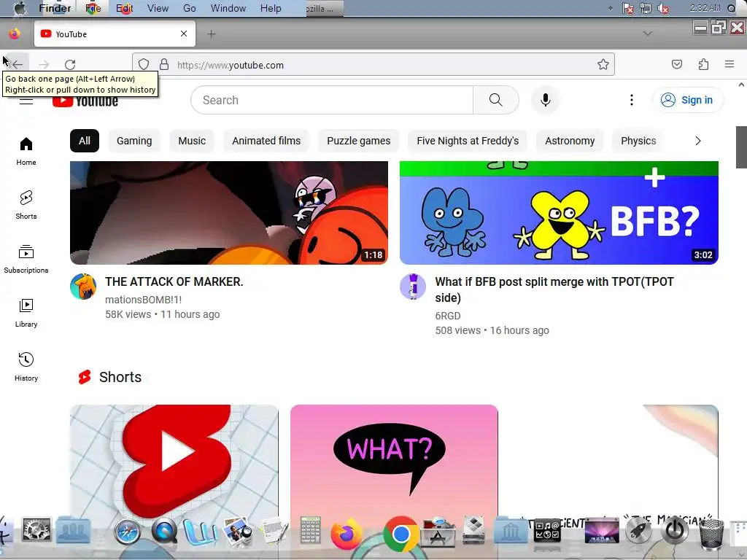Click THE ATTACK OF MARKER. title

coord(174,282)
